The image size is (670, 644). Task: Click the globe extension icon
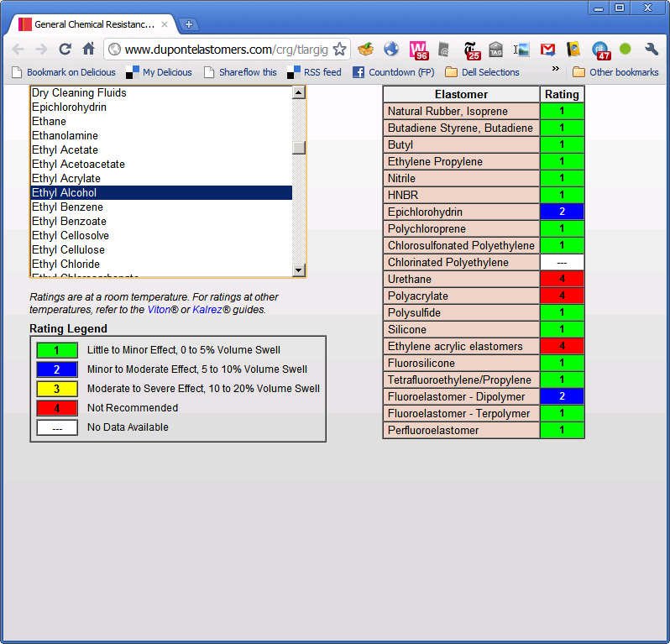tap(391, 50)
